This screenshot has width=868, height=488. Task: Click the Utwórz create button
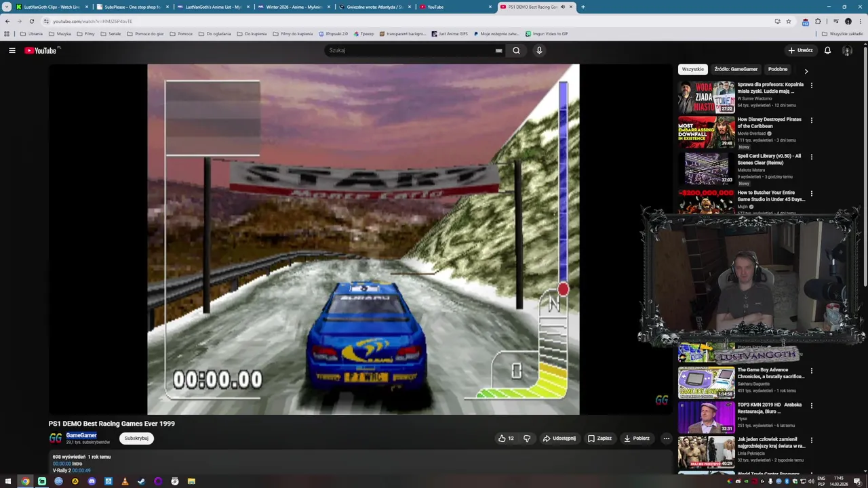click(x=800, y=50)
